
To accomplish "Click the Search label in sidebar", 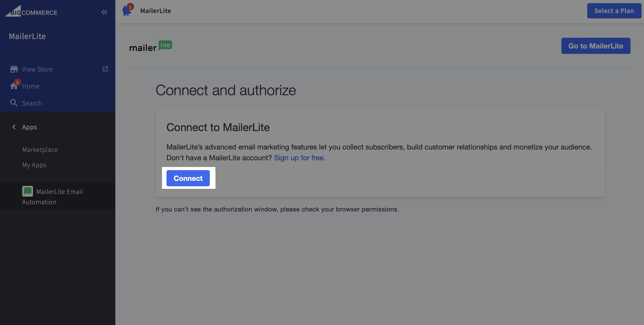I will tap(32, 103).
